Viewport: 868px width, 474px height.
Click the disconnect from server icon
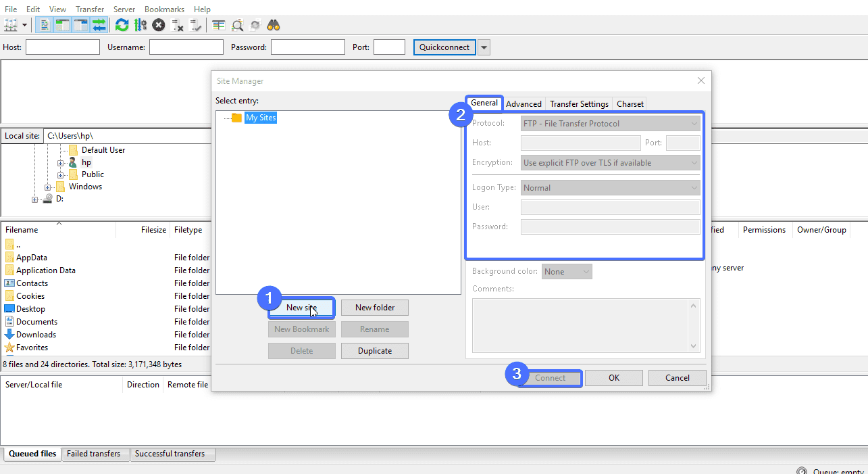coord(178,25)
